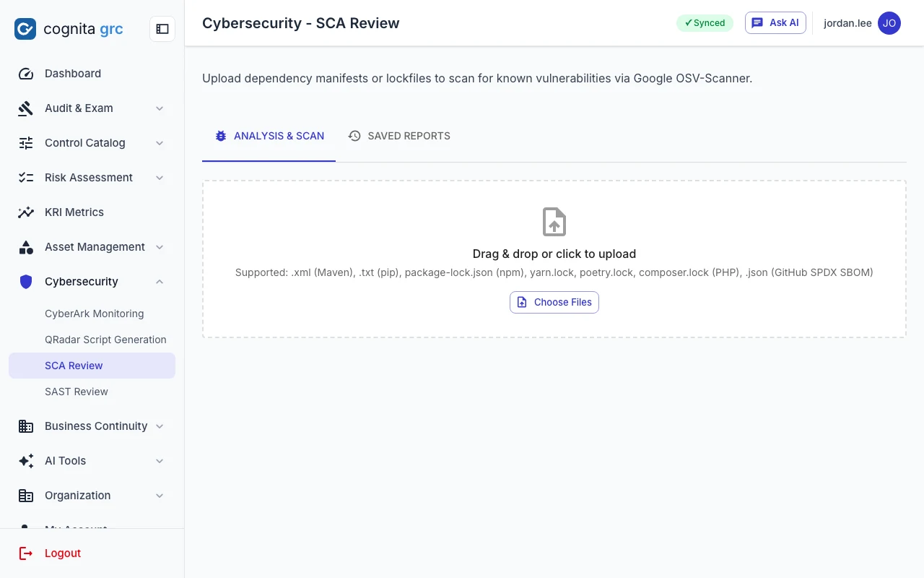
Task: Expand the Control Catalog chevron
Action: (160, 143)
